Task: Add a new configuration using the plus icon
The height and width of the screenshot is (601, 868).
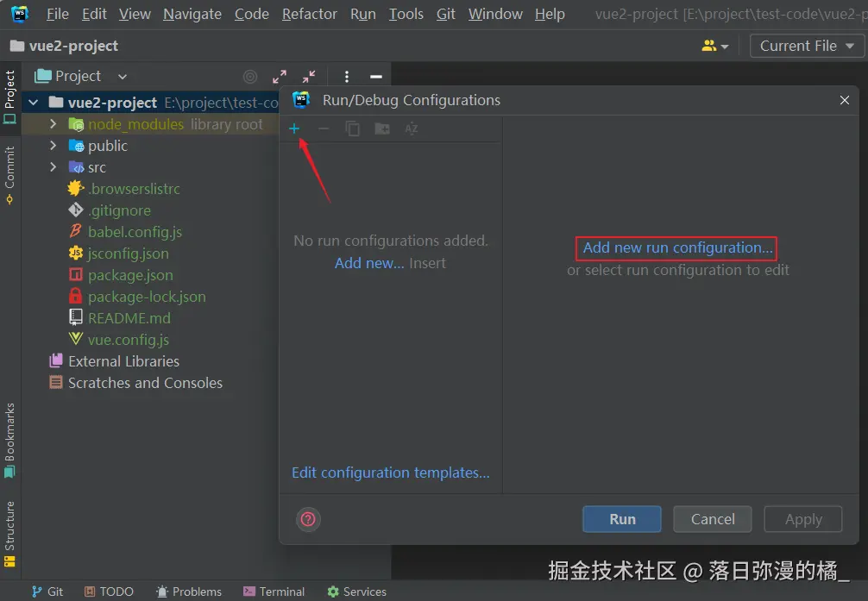Action: [294, 128]
